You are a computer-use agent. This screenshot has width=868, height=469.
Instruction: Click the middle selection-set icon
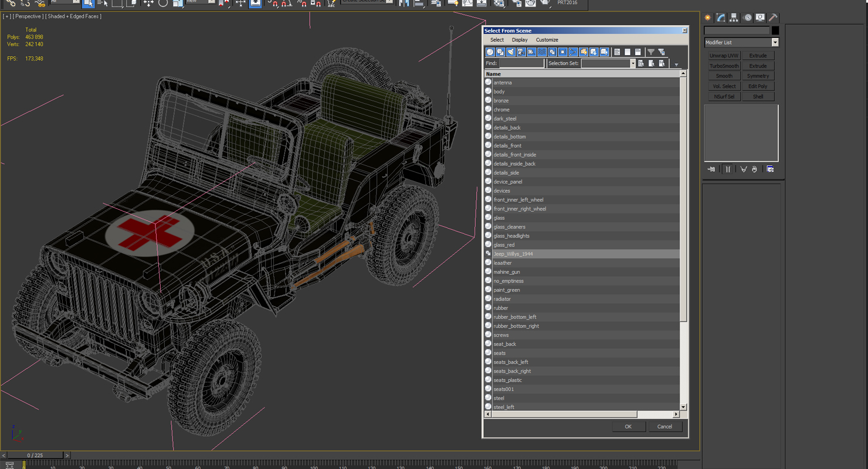pos(652,63)
